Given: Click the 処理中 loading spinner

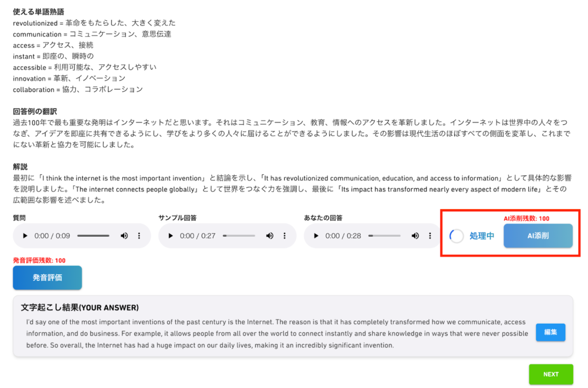Looking at the screenshot, I should (x=457, y=236).
